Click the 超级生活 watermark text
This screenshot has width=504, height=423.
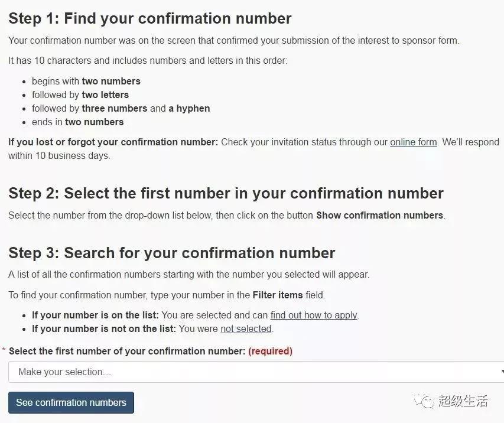pyautogui.click(x=463, y=401)
